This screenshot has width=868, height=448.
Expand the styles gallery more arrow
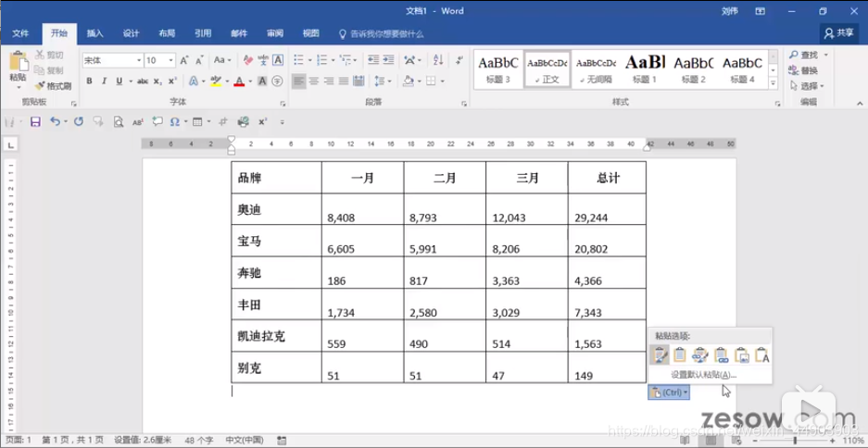point(774,84)
